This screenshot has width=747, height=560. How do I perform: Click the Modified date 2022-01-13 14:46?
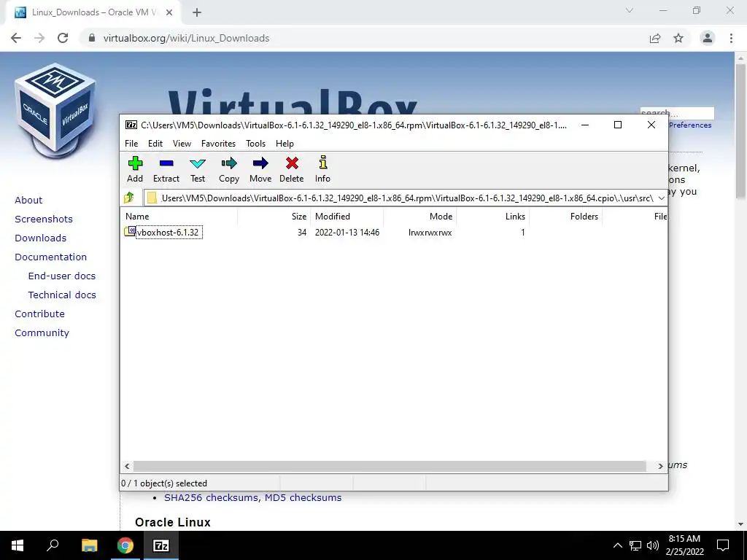point(347,233)
